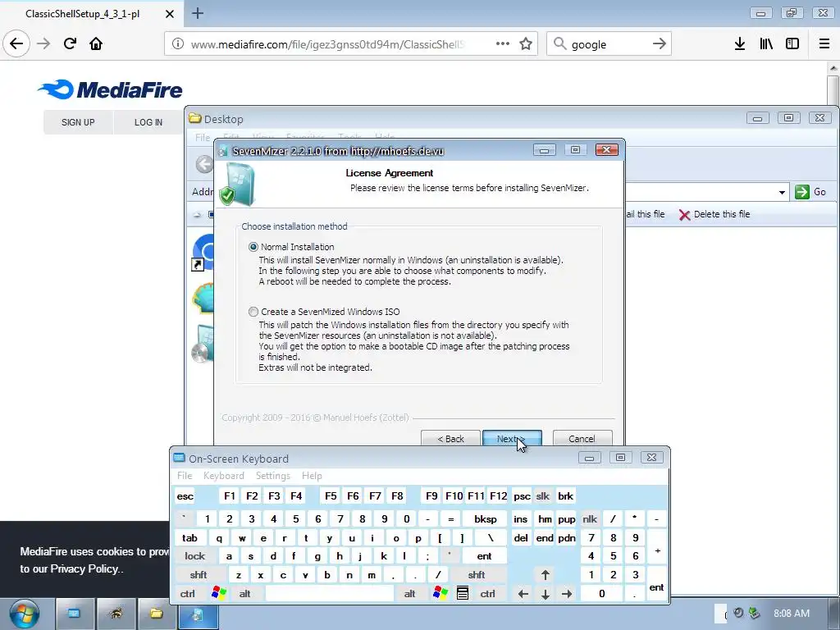This screenshot has height=630, width=840.
Task: Click the F5 key on the keyboard
Action: click(331, 496)
